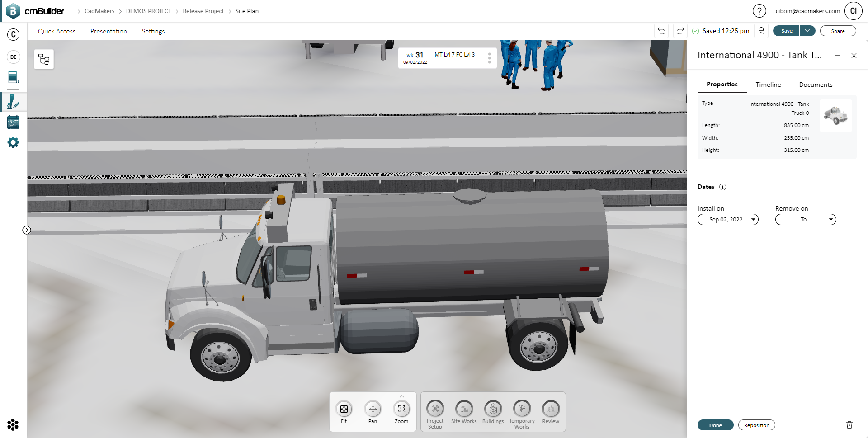Open the Presentation menu
This screenshot has width=868, height=438.
[108, 31]
